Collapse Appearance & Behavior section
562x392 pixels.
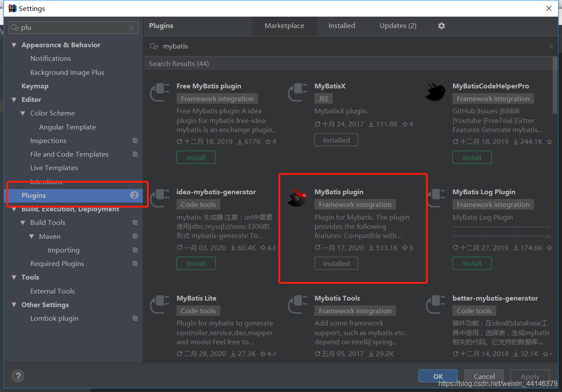14,45
